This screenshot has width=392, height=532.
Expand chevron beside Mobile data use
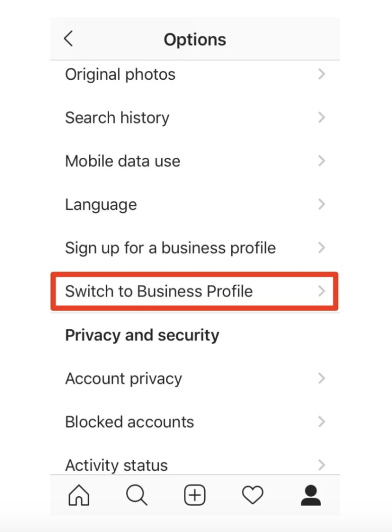322,161
